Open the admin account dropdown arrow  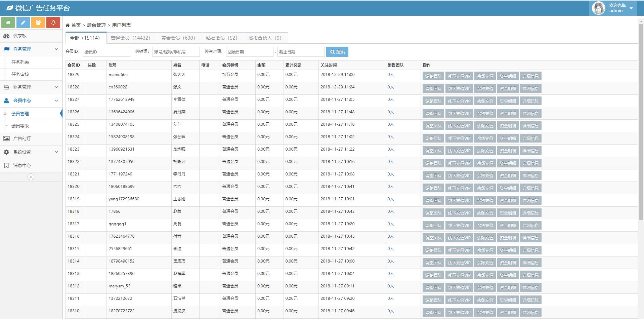(631, 8)
